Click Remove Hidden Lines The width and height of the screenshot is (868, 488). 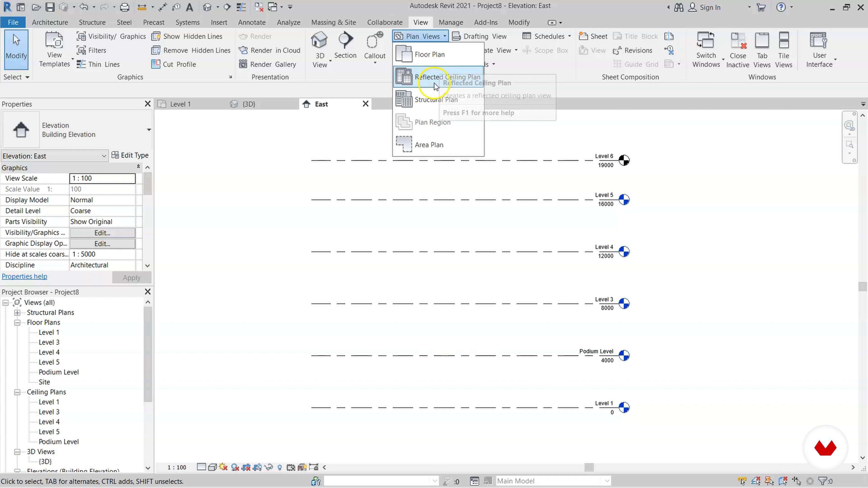(x=191, y=51)
